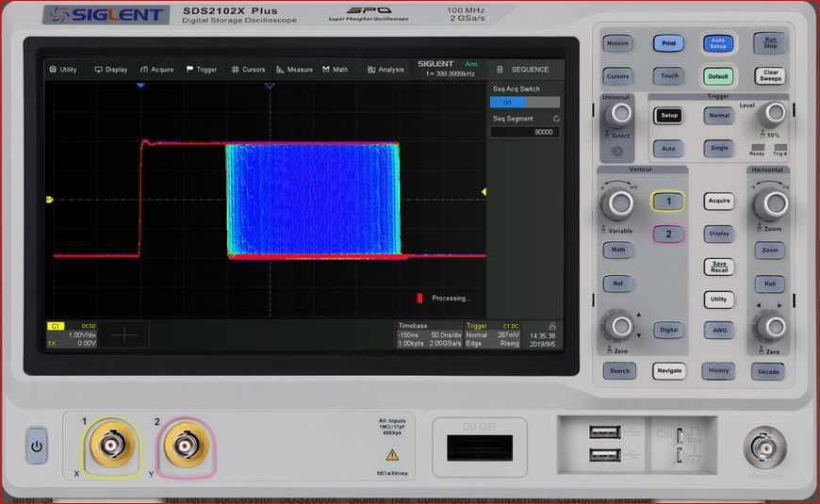Open the Cursors menu in the top bar
Screen dimensions: 820x504
[248, 70]
